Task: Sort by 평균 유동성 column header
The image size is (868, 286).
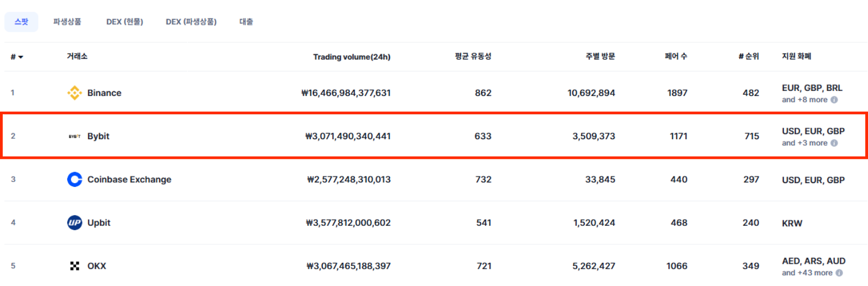Action: point(473,56)
